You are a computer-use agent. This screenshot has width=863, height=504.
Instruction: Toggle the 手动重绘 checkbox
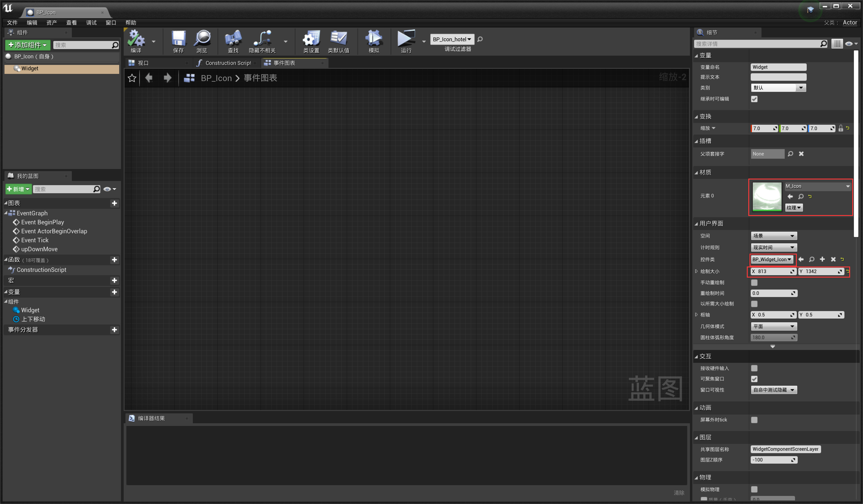754,282
